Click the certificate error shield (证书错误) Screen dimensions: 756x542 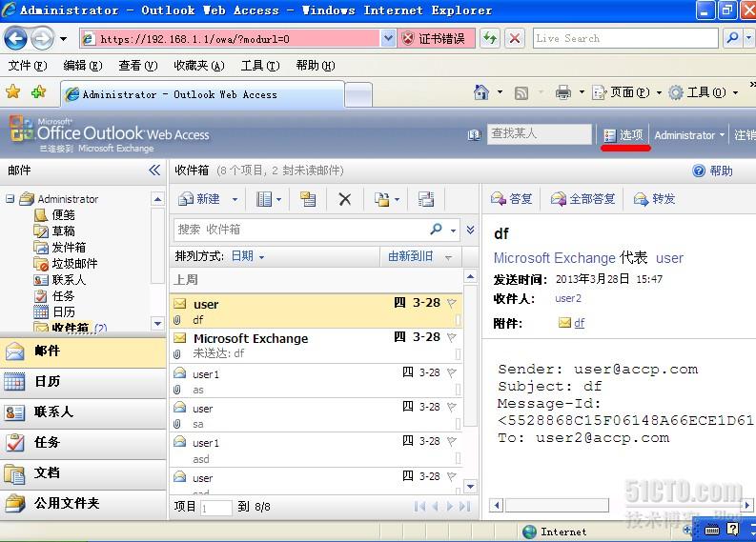point(436,38)
